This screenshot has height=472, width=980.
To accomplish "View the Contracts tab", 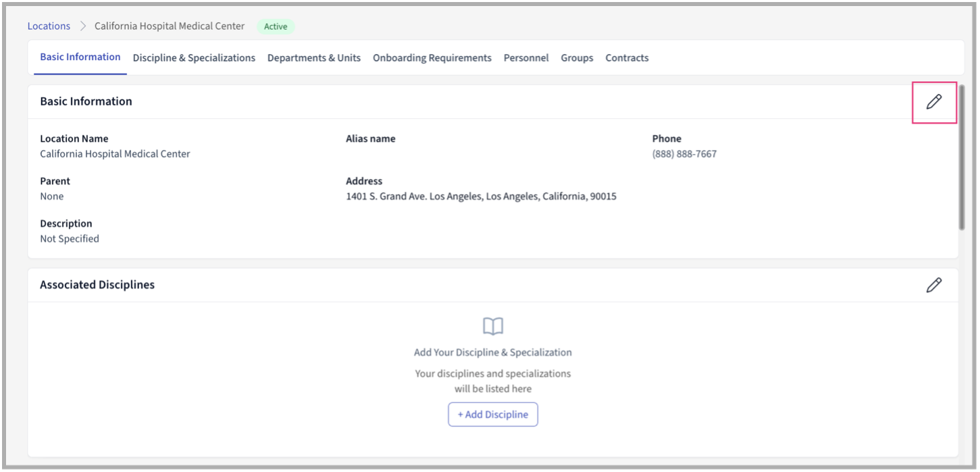I will (x=627, y=58).
